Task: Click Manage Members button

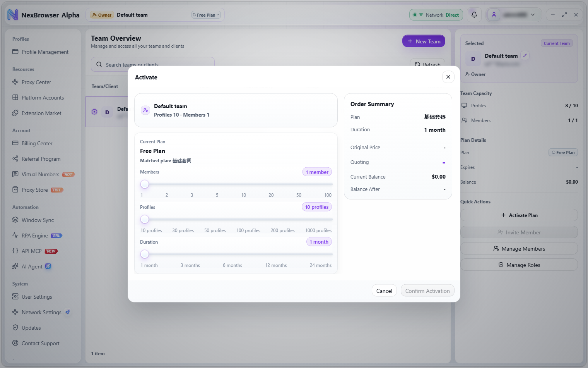Action: pos(519,248)
